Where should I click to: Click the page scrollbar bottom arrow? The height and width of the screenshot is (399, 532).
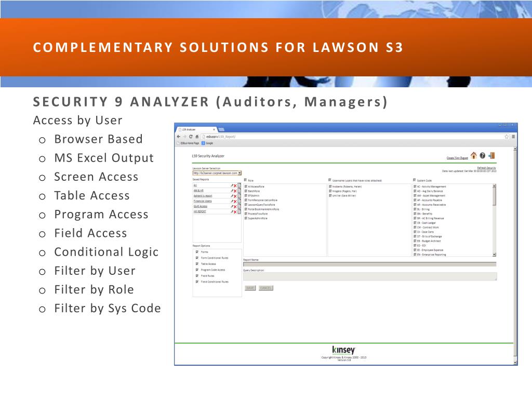pyautogui.click(x=515, y=363)
